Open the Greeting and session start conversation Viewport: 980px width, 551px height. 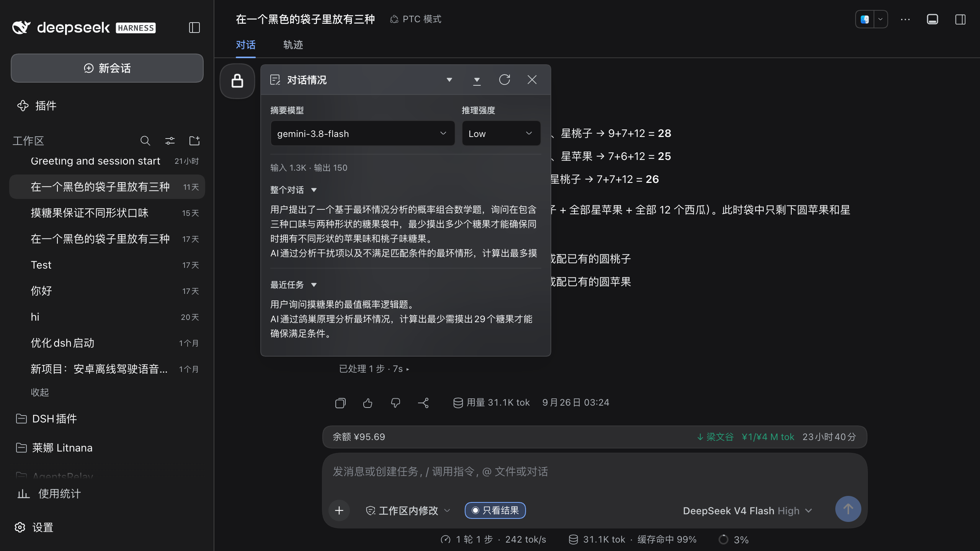pyautogui.click(x=107, y=161)
